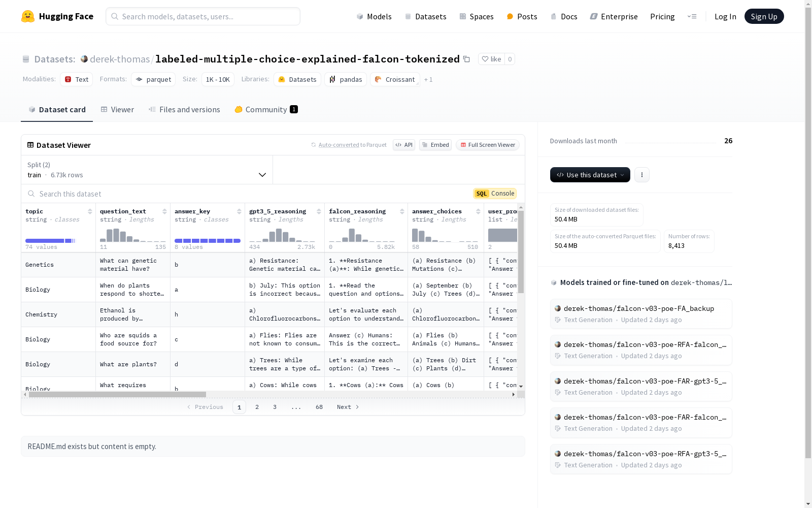Viewport: 812px width, 508px height.
Task: Click the Hugging Face logo icon
Action: click(28, 16)
